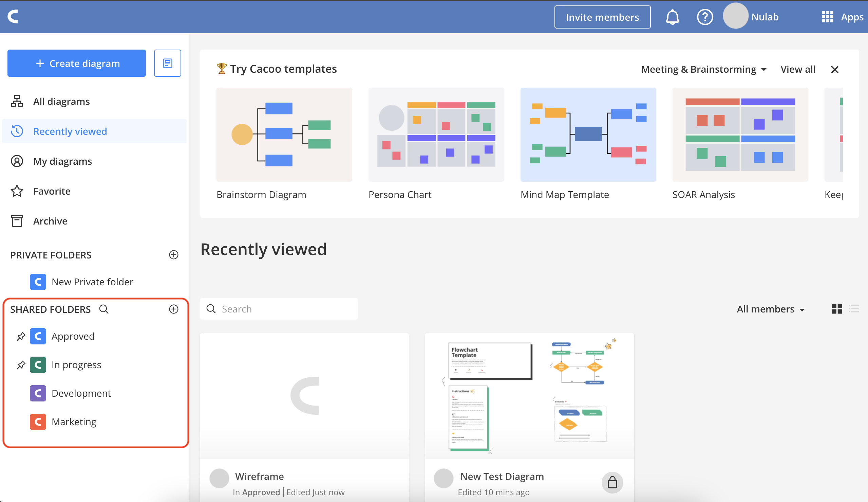This screenshot has width=868, height=502.
Task: Click the diagram Search field
Action: point(279,309)
